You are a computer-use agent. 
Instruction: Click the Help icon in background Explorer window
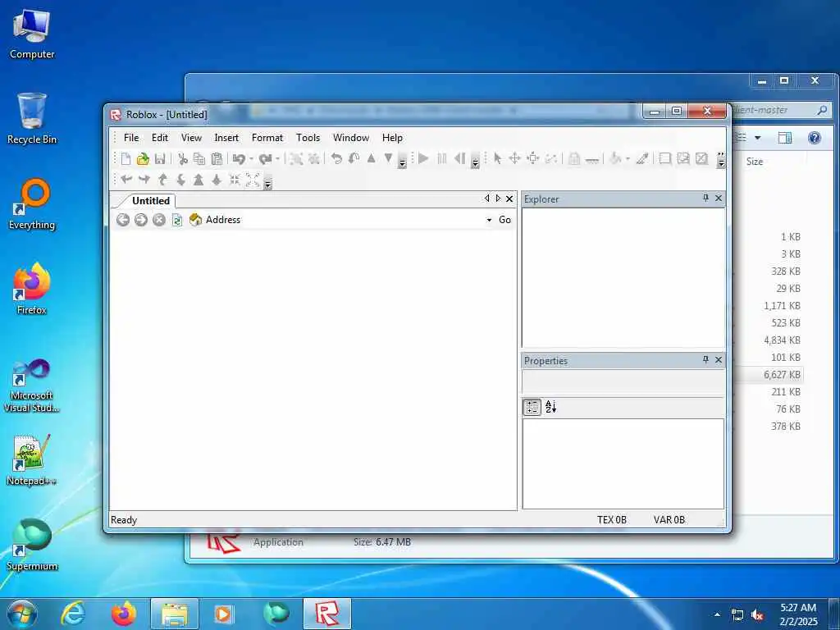pos(815,138)
